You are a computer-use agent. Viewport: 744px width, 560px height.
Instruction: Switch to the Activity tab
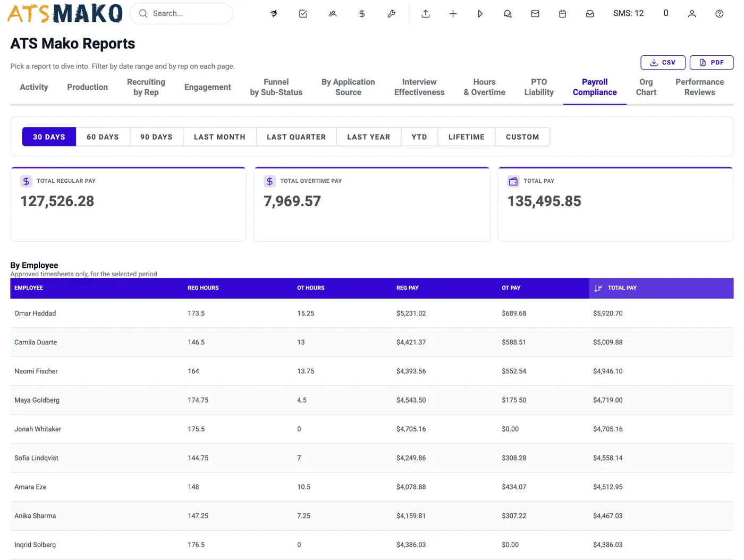click(34, 87)
